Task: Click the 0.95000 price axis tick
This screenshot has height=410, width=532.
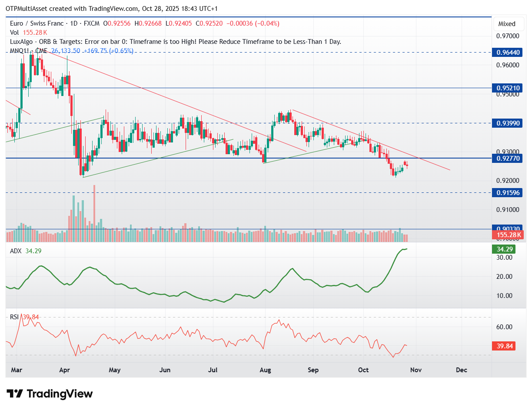Action: 508,94
